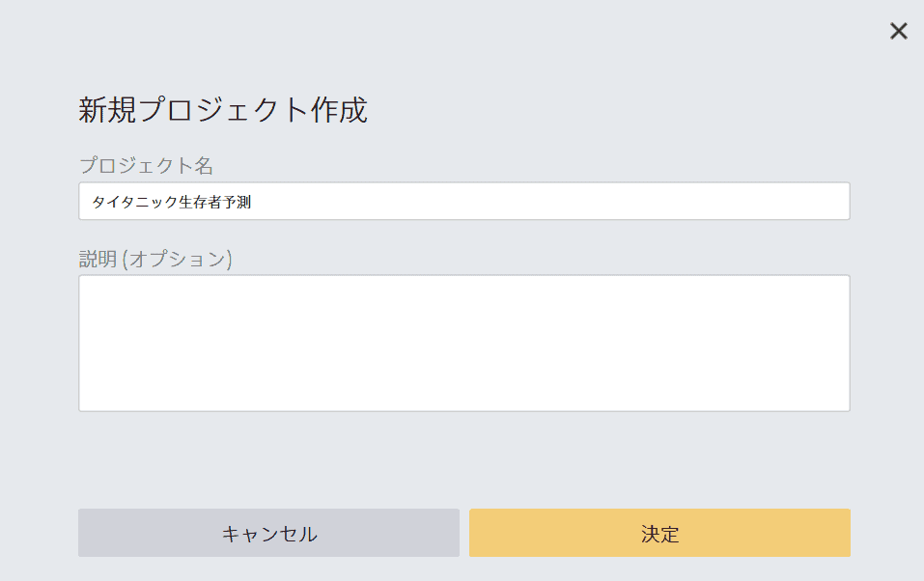Abort project creation with キャンセル

tap(268, 533)
